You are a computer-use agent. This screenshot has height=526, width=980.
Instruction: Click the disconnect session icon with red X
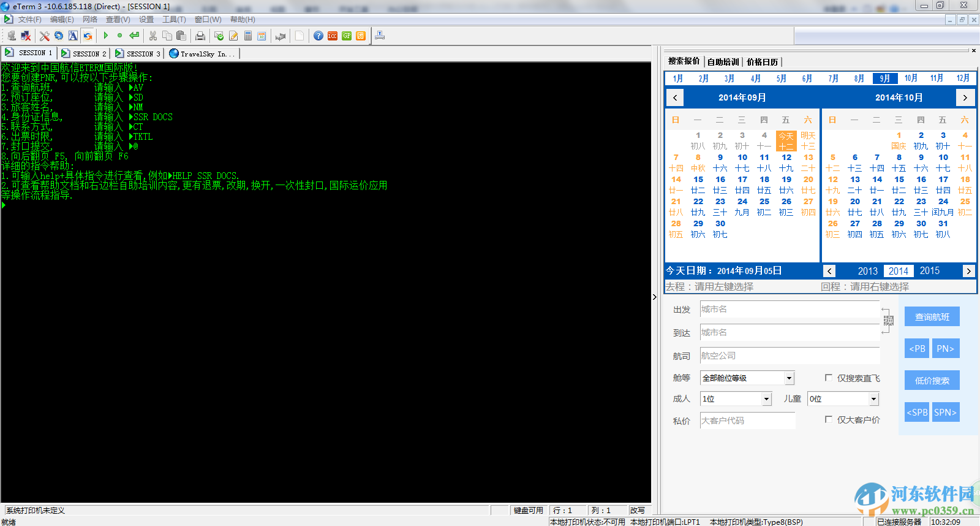25,36
